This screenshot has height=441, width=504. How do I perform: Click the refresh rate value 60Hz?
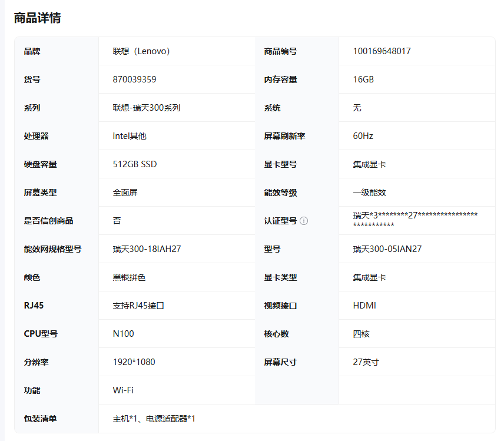(x=363, y=136)
